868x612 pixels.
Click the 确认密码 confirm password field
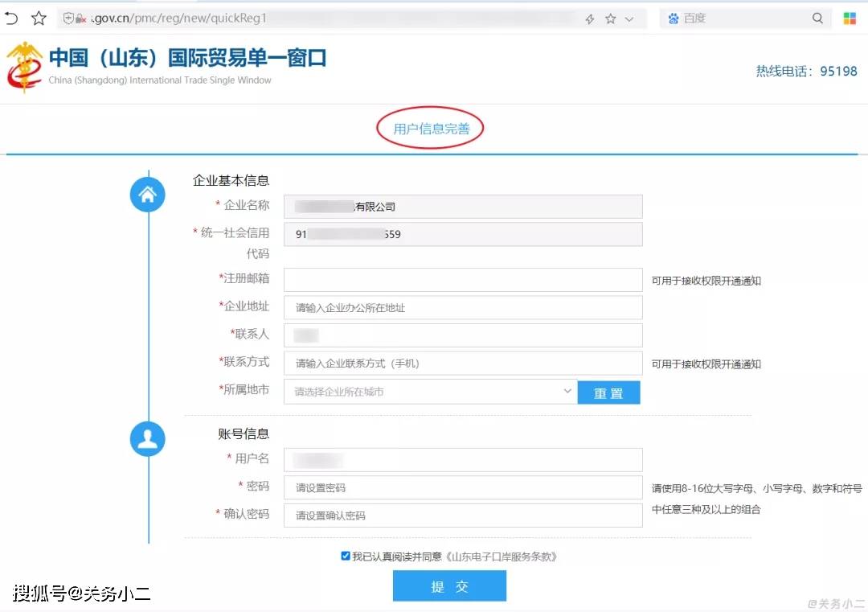(463, 515)
